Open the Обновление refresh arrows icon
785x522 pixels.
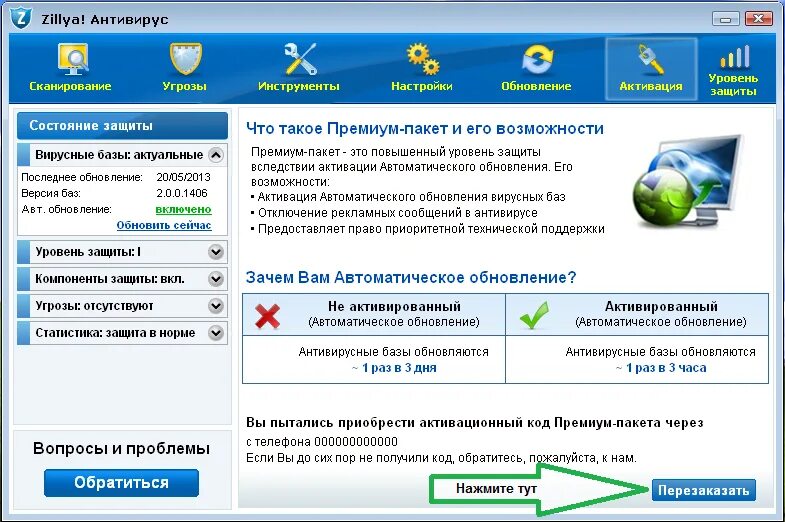537,59
